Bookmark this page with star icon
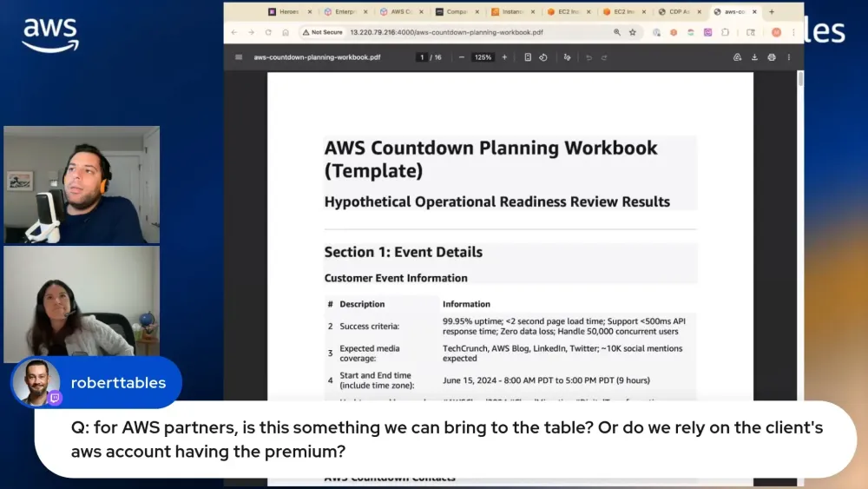This screenshot has width=868, height=489. pyautogui.click(x=633, y=32)
